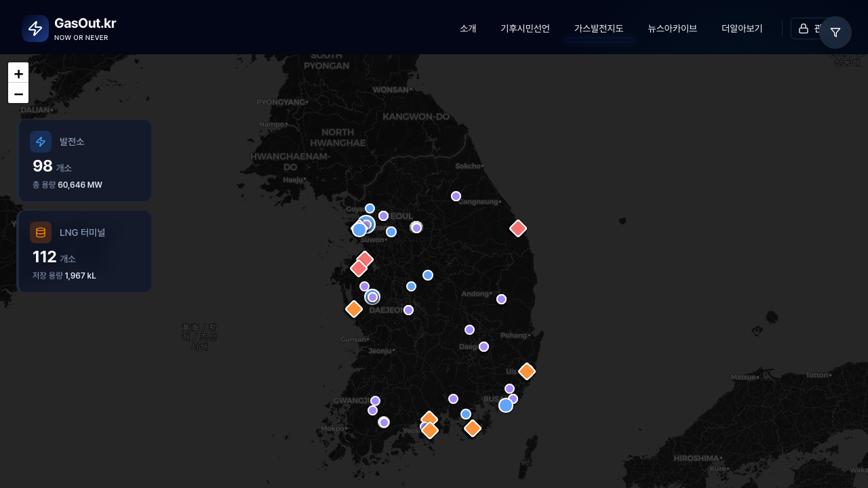This screenshot has height=488, width=868.
Task: Click the lock icon in the header
Action: click(804, 28)
